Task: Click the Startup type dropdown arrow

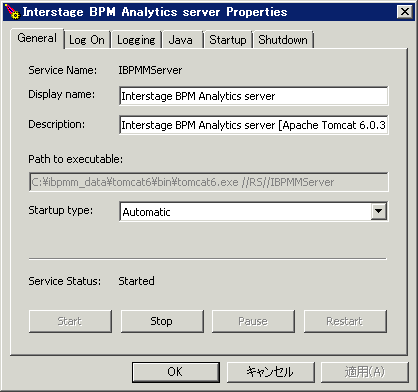Action: [379, 211]
